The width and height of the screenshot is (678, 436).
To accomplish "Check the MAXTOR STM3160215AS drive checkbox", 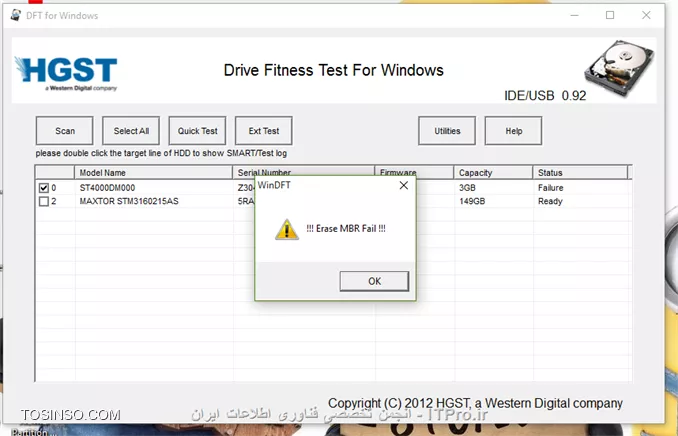I will pos(44,201).
